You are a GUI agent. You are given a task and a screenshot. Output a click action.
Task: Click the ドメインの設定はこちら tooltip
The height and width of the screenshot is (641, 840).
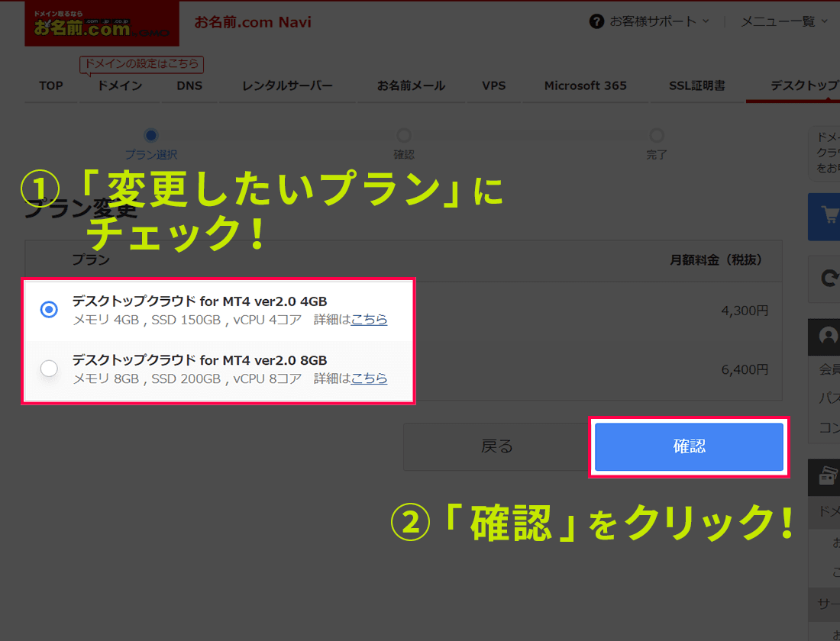tap(141, 64)
